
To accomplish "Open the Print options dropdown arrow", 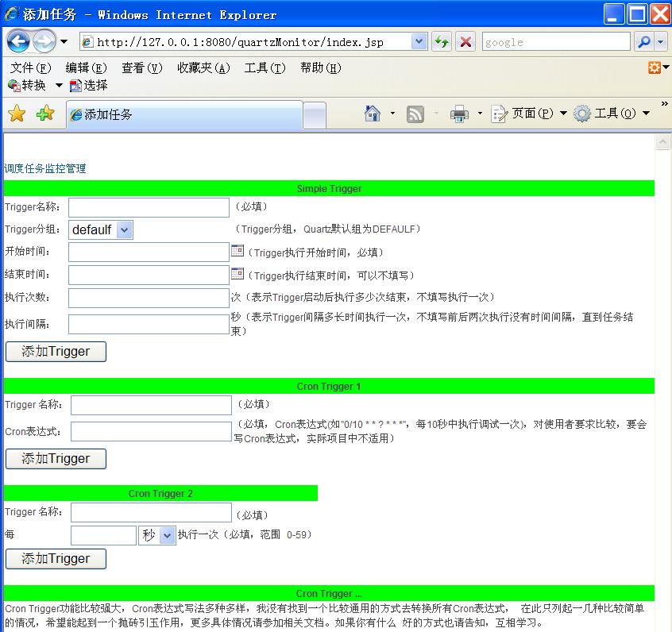I will (480, 114).
